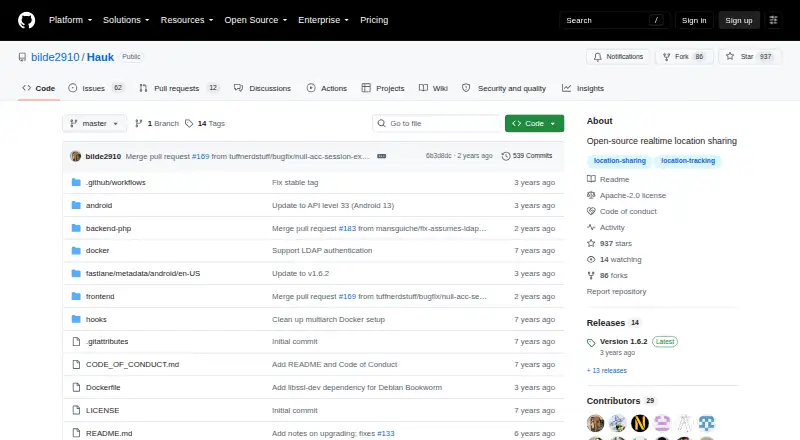Image resolution: width=800 pixels, height=440 pixels.
Task: Open Pull requests tab
Action: coord(179,88)
